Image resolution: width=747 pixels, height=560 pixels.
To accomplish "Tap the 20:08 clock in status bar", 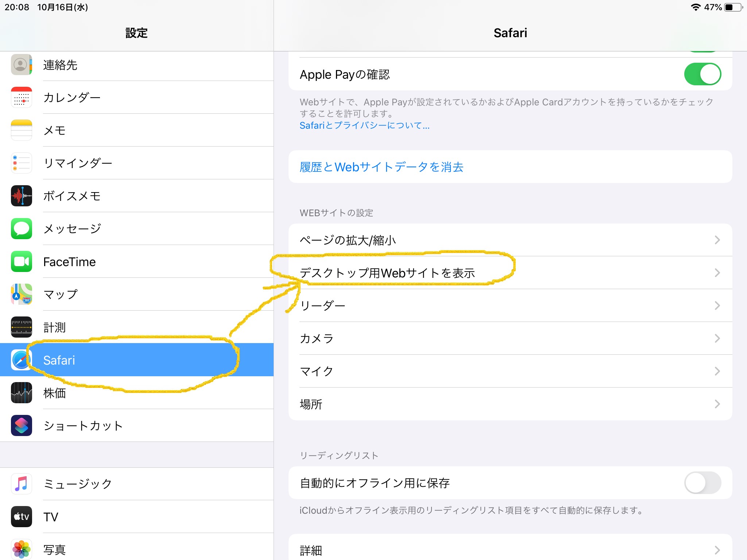I will [x=17, y=7].
